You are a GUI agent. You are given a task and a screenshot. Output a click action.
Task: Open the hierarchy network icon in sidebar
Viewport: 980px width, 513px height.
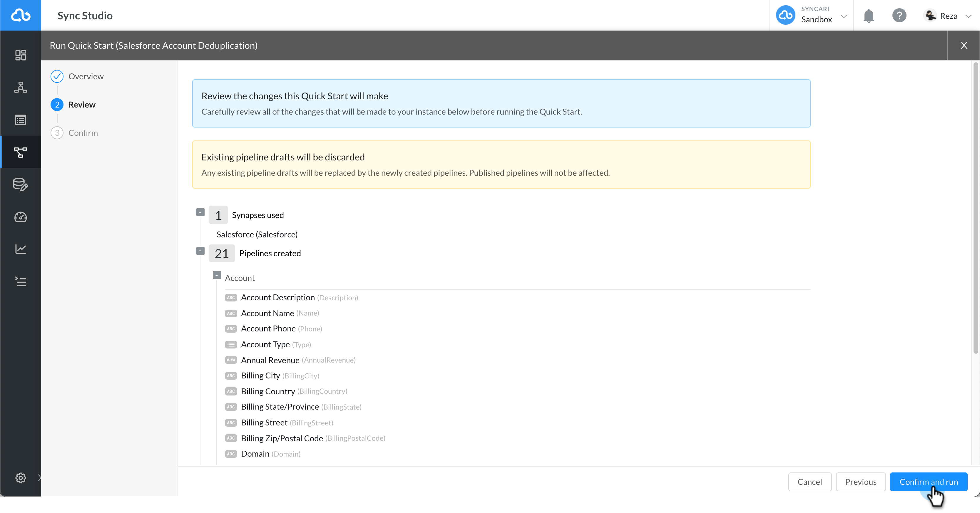click(x=21, y=88)
